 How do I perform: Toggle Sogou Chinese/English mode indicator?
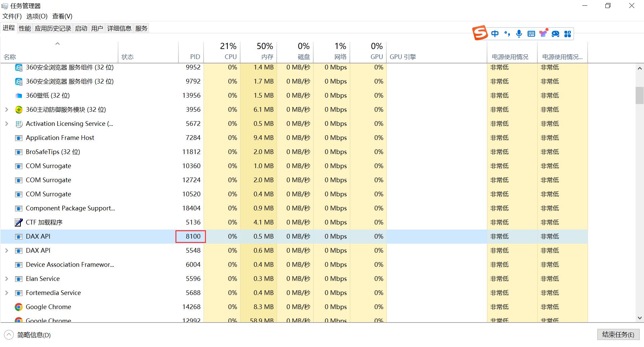(x=495, y=34)
